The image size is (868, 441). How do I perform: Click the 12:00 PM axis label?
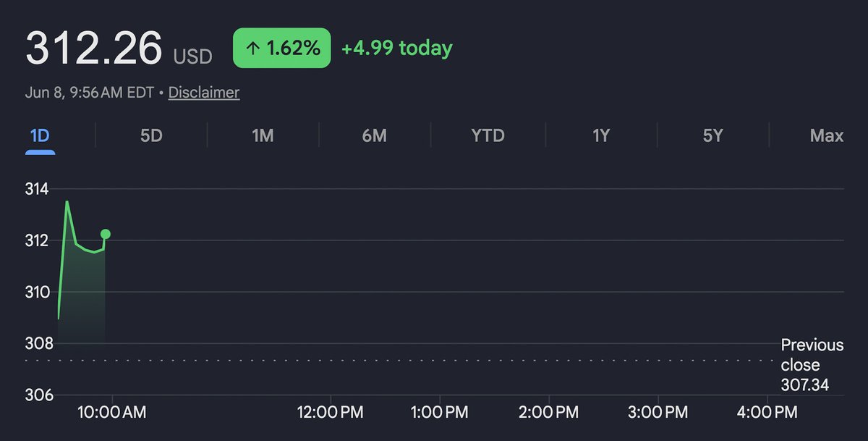click(331, 413)
